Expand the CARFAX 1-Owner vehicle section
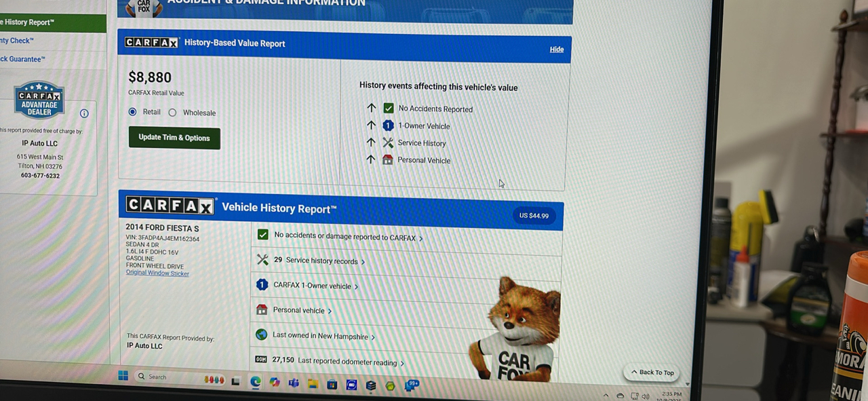The height and width of the screenshot is (401, 868). coord(315,286)
